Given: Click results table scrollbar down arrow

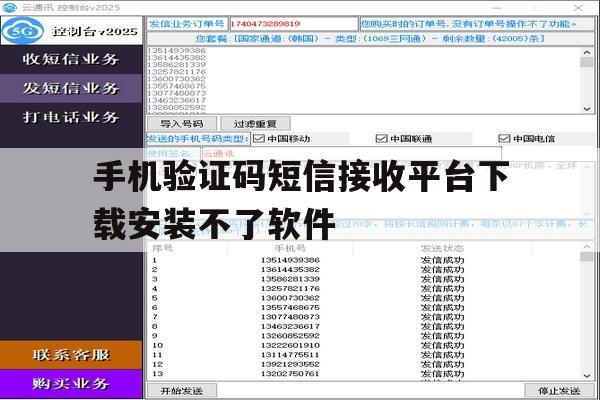Looking at the screenshot, I should click(x=587, y=376).
